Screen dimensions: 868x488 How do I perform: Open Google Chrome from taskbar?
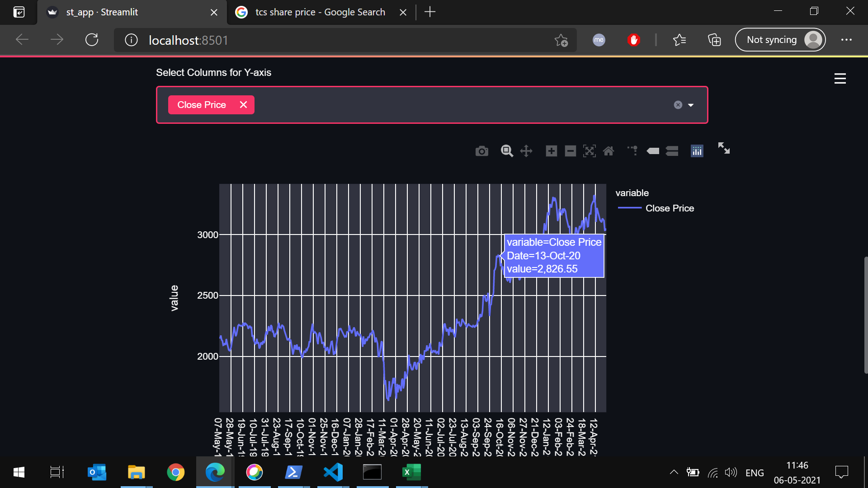pyautogui.click(x=175, y=473)
